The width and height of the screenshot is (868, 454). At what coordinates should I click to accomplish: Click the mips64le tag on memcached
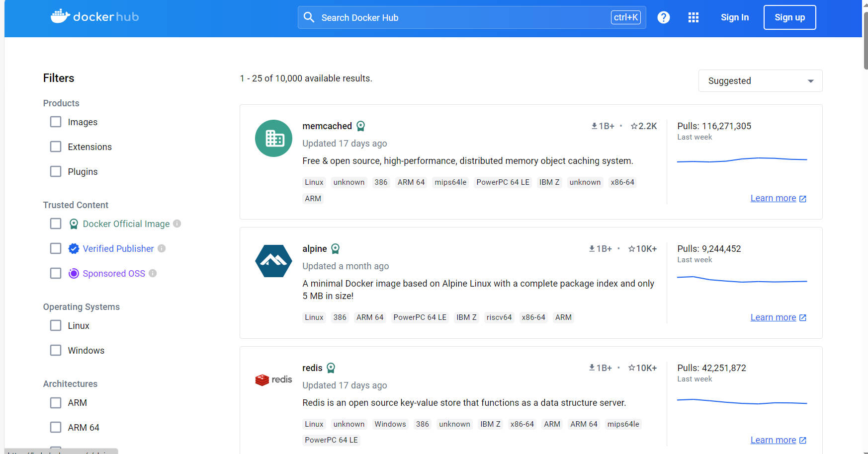pyautogui.click(x=450, y=182)
